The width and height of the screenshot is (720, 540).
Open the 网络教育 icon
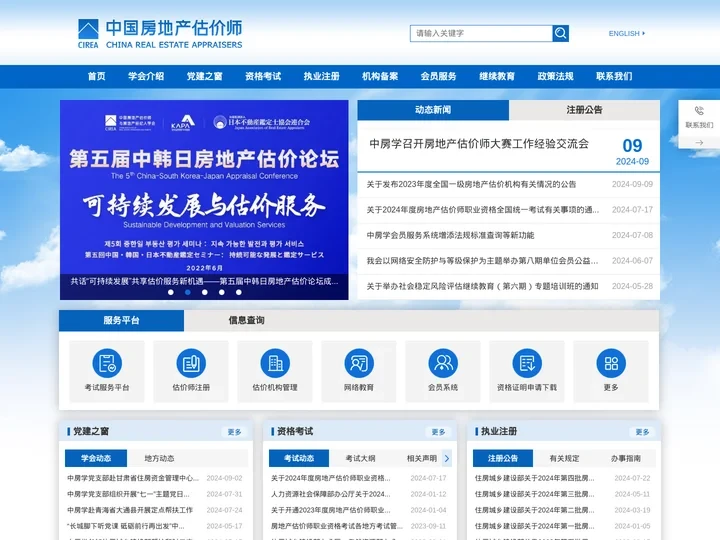[359, 363]
